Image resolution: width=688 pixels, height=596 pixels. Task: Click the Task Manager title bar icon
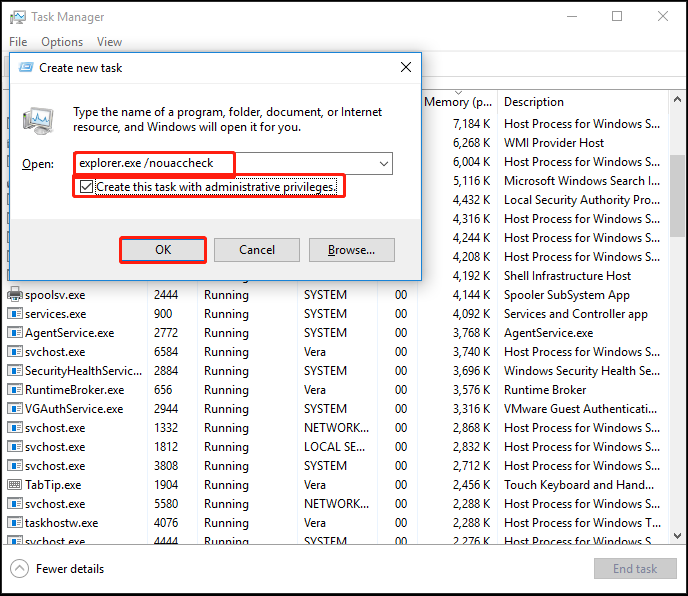tap(18, 17)
